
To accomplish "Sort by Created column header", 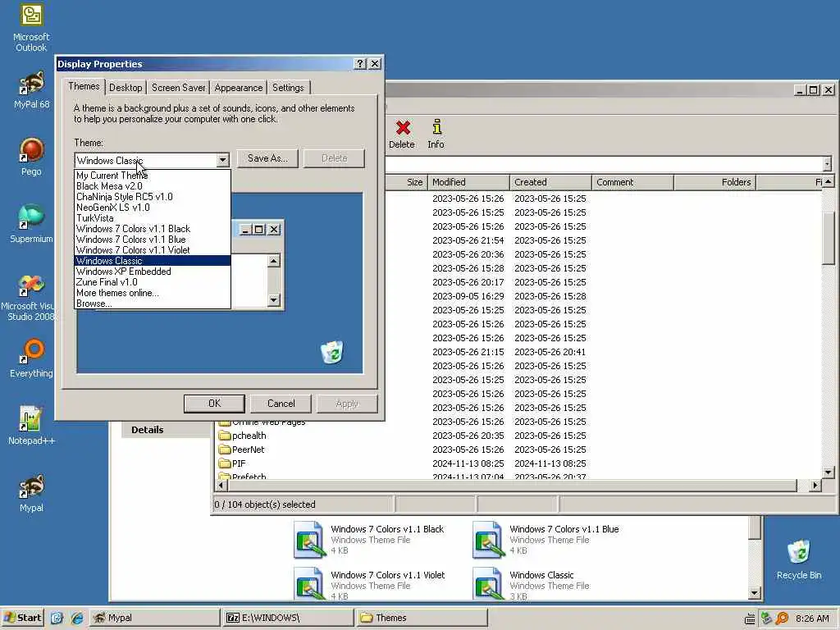I will coord(550,182).
